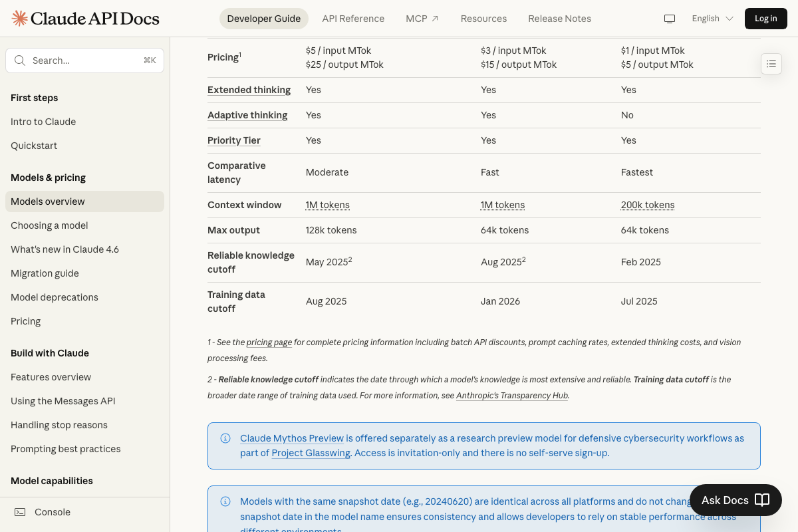
Task: Click the Claude starburst logo icon
Action: click(20, 18)
